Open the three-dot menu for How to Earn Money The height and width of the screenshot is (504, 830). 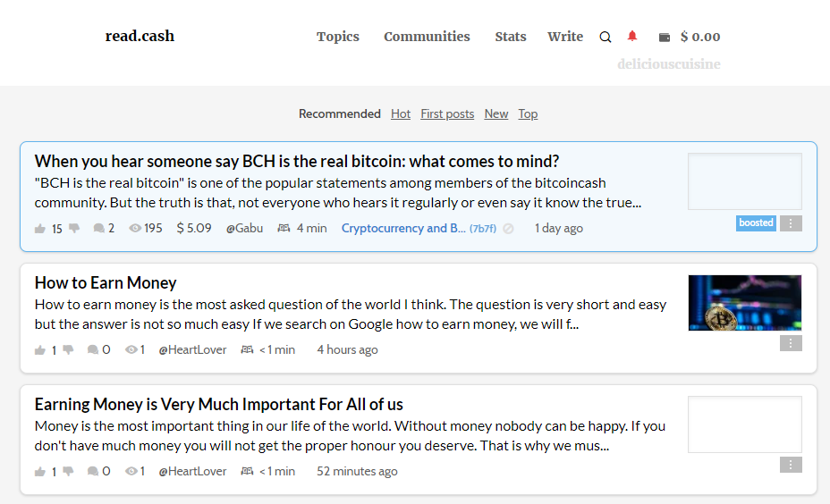(x=791, y=343)
